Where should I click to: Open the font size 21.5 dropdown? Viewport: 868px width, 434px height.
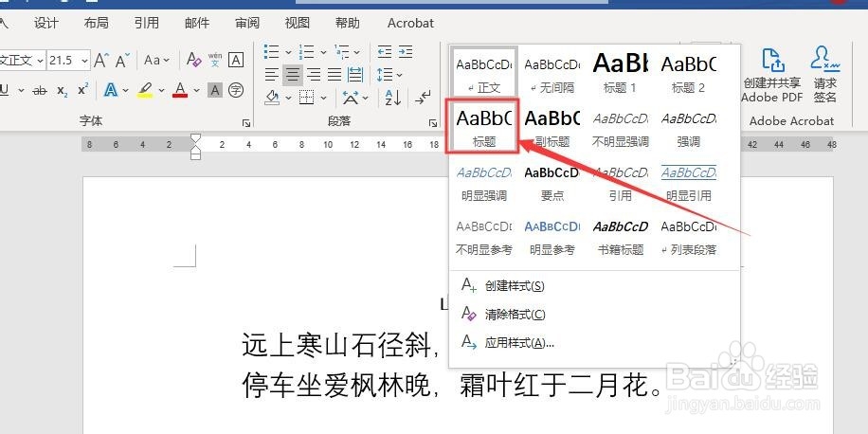tap(84, 60)
